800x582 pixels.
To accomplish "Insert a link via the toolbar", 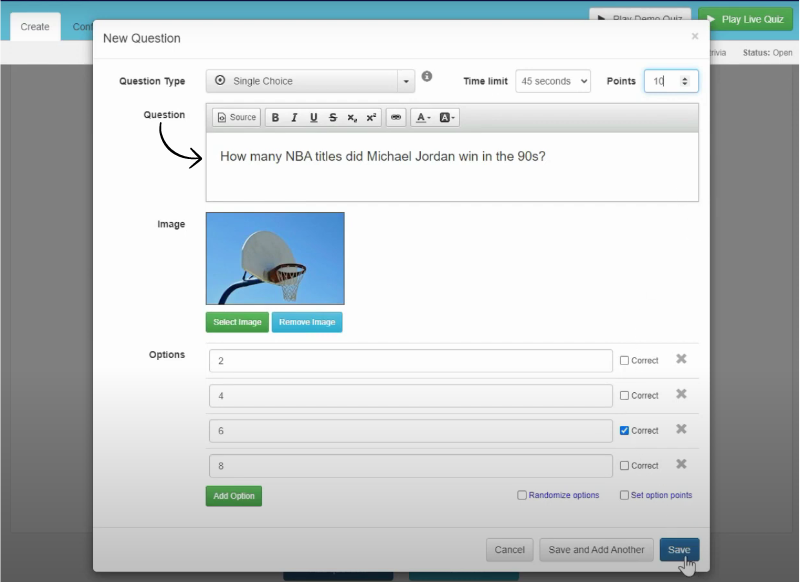I will coord(396,117).
